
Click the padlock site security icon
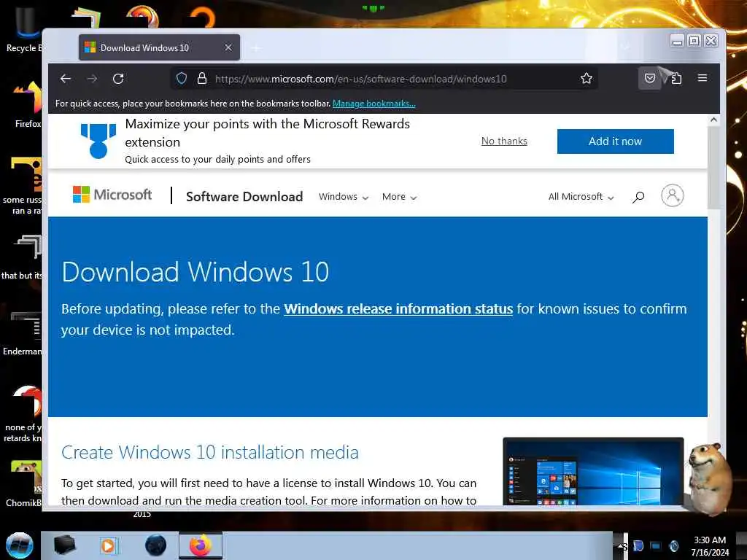click(202, 79)
